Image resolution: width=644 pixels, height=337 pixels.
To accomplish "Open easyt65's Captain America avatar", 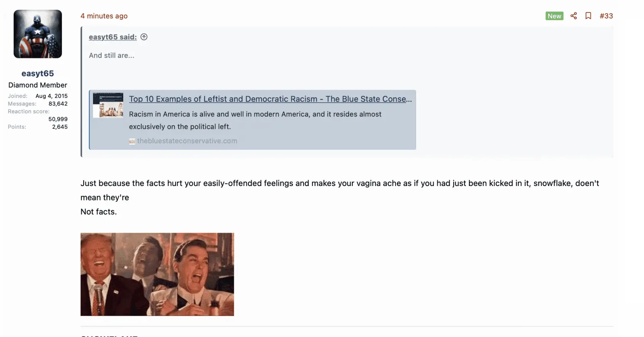I will pyautogui.click(x=37, y=34).
